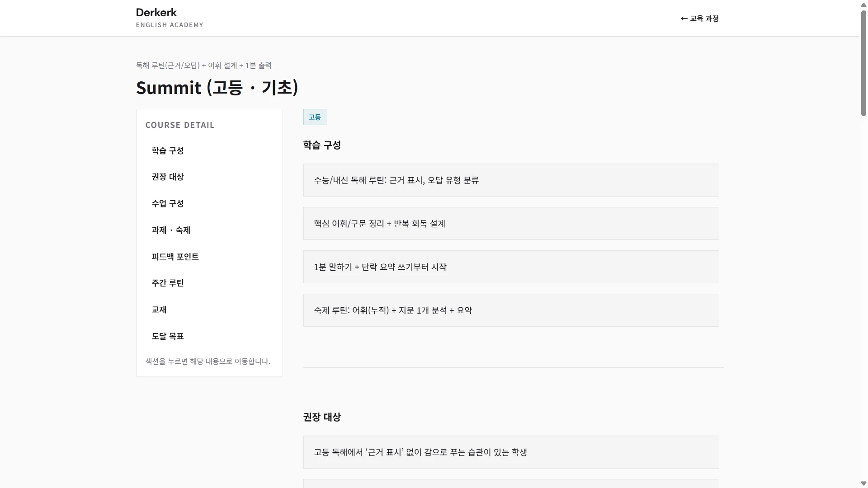Click the down arrow on the scrollbar
This screenshot has width=868, height=488.
click(x=863, y=483)
